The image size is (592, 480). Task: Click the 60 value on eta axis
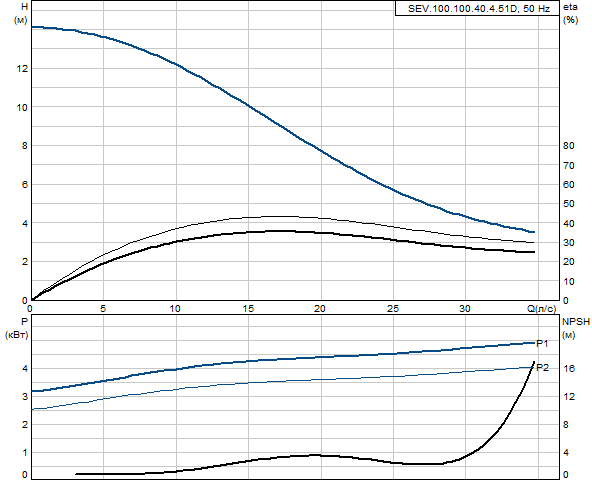569,185
